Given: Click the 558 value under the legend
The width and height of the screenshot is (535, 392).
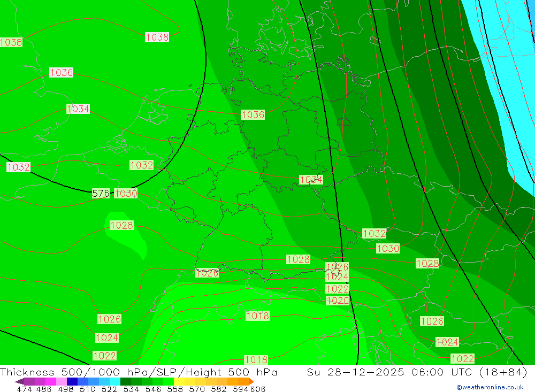Looking at the screenshot, I should tap(175, 389).
